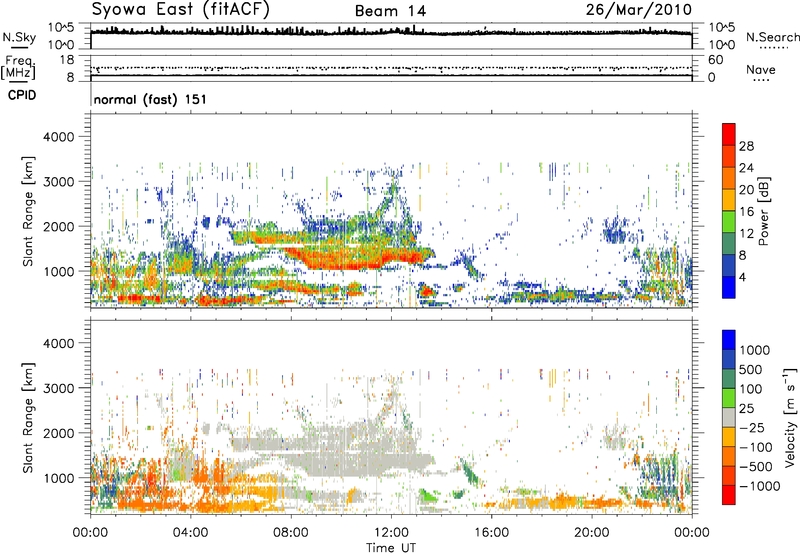This screenshot has width=800, height=554.
Task: Click the '04:00' time axis tick label
Action: tap(191, 533)
